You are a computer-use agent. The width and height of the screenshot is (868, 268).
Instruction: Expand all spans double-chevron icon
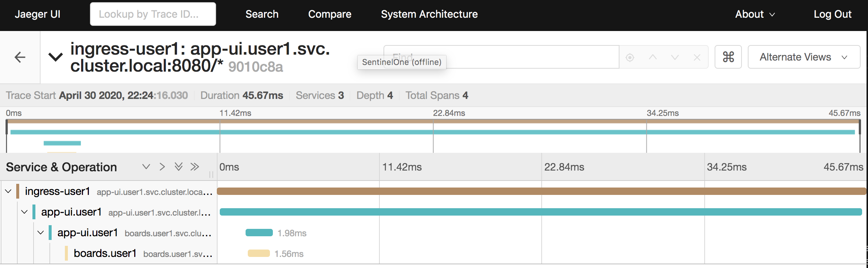(178, 167)
